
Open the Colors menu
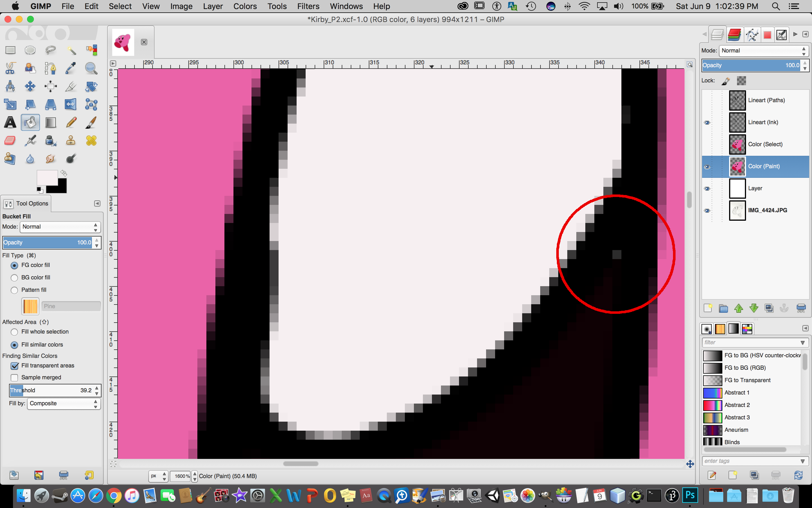245,6
